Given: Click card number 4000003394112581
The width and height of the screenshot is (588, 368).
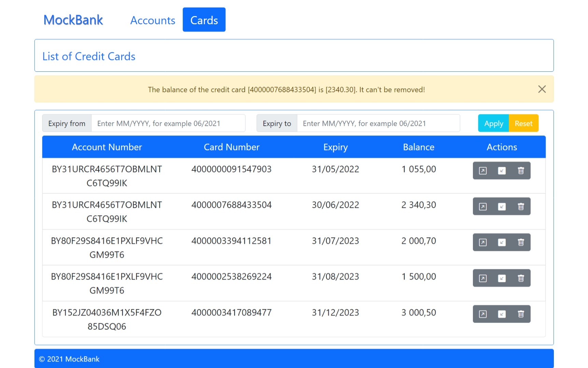Looking at the screenshot, I should pyautogui.click(x=232, y=241).
